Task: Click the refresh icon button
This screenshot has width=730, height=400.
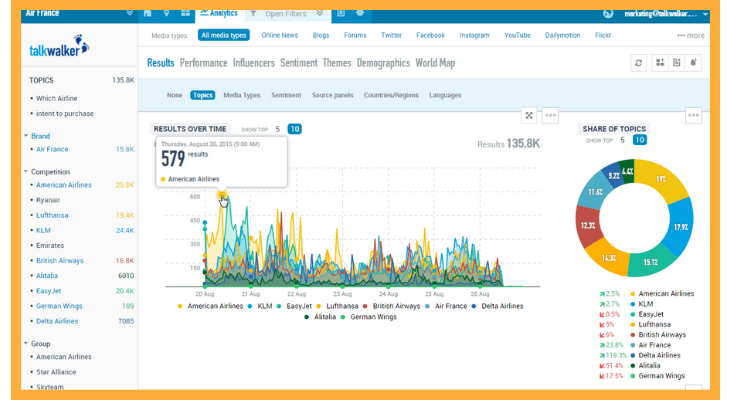Action: tap(638, 63)
